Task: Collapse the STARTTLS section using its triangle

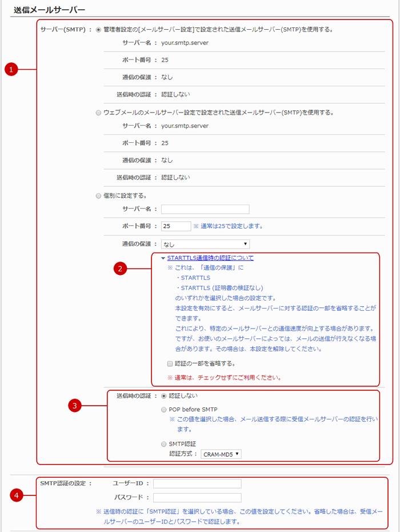Action: coord(163,258)
